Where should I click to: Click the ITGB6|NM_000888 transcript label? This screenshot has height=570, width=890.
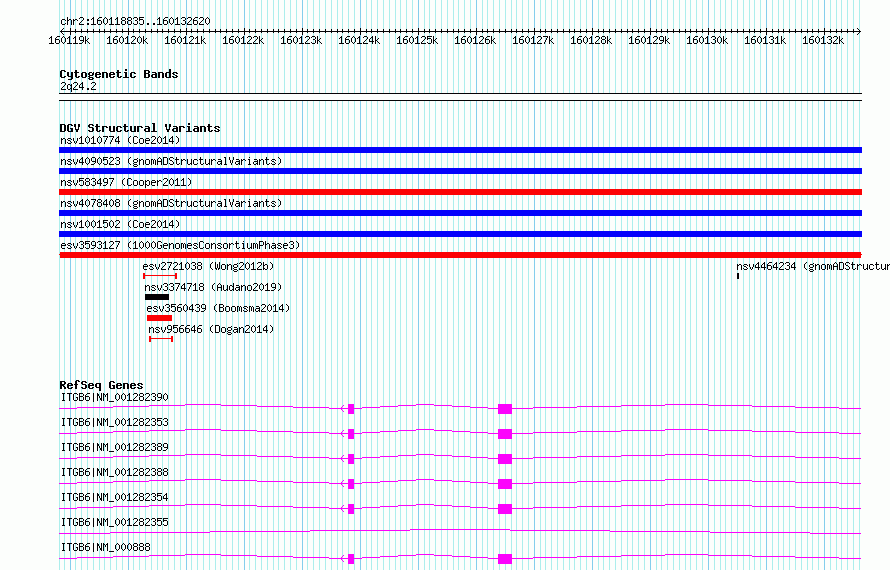[x=106, y=547]
